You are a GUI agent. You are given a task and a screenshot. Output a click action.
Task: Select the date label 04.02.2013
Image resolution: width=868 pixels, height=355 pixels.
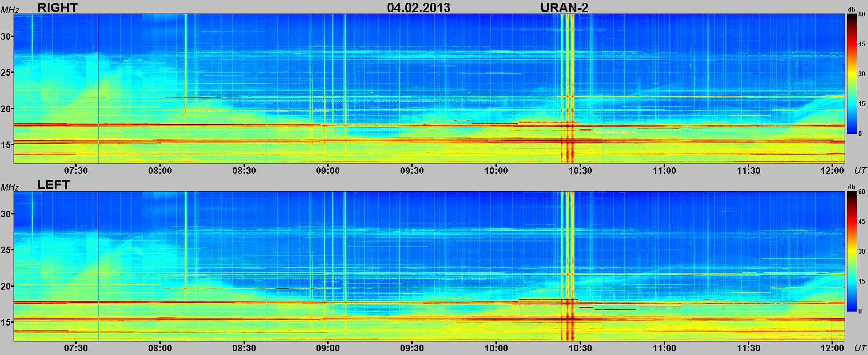pos(419,7)
